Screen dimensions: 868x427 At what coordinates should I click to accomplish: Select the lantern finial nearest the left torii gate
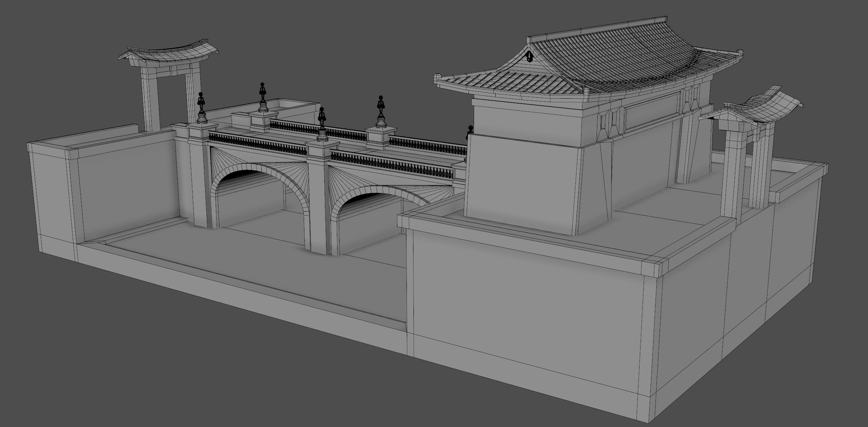tap(201, 108)
